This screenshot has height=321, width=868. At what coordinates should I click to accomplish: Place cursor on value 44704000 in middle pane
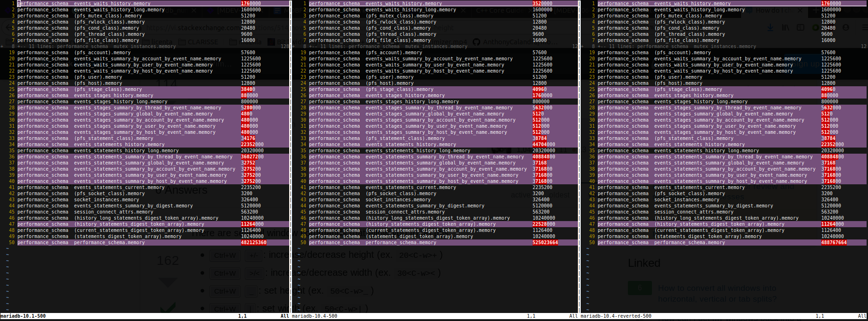[544, 145]
